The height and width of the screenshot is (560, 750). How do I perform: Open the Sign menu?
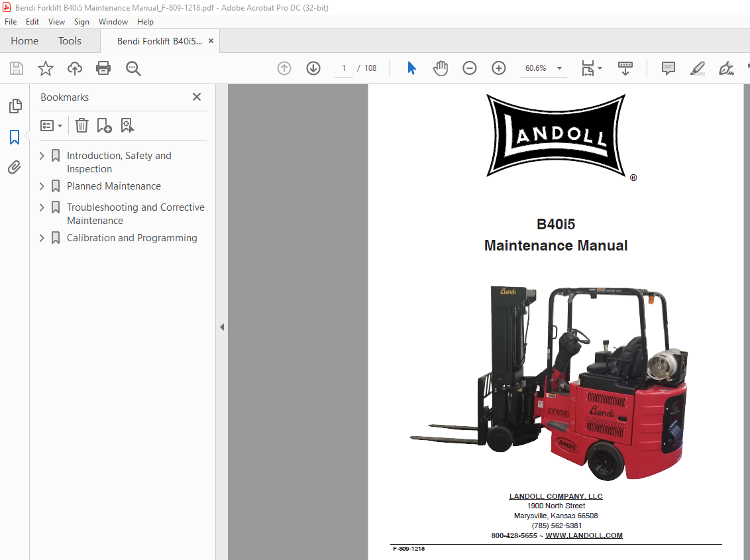coord(81,21)
